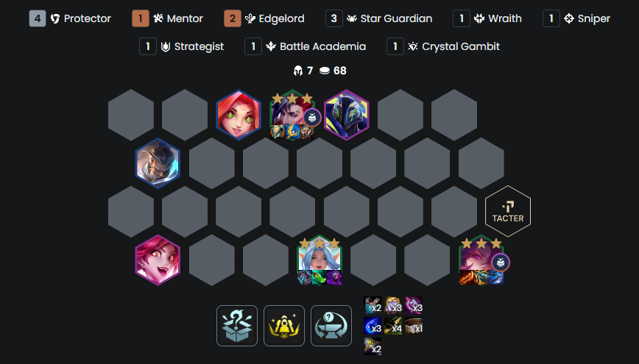Click the Giant's Belt x1 item component
Image resolution: width=639 pixels, height=364 pixels.
pos(414,326)
